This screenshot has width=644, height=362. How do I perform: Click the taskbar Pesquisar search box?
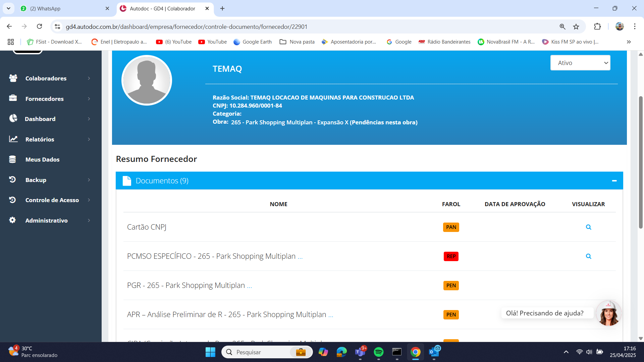click(267, 352)
